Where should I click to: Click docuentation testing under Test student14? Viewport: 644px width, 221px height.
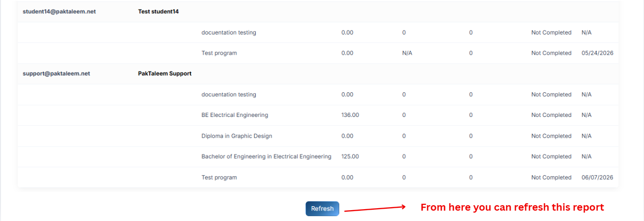(229, 33)
